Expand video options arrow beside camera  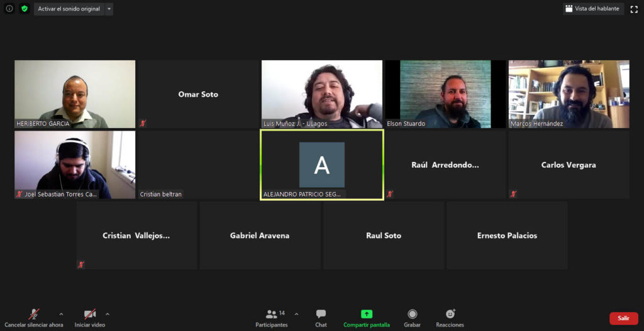point(108,314)
